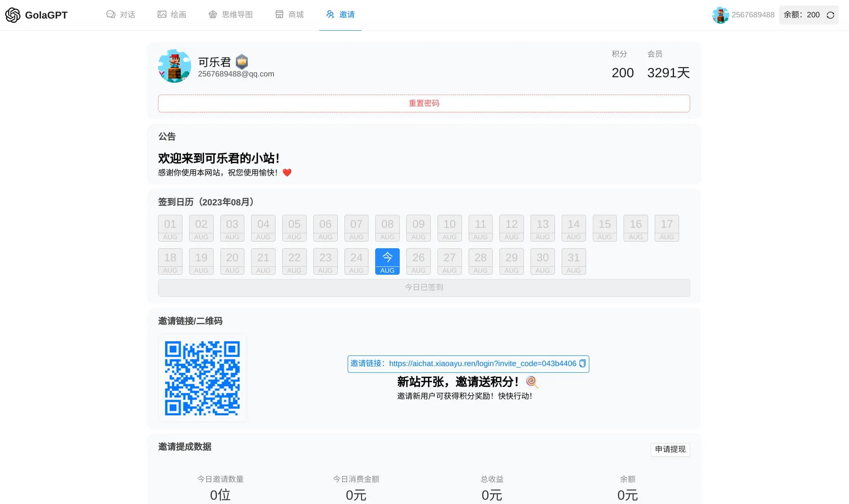Go to the 商城 store tab

coord(289,15)
